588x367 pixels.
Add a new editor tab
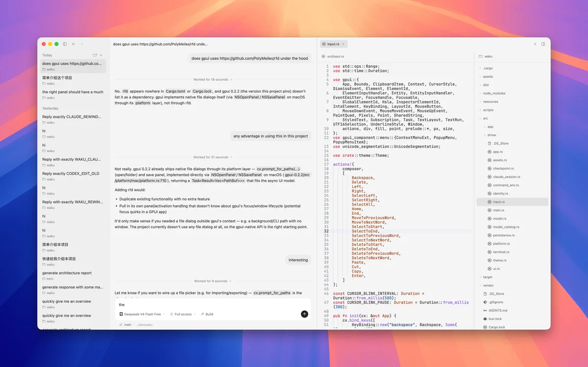pyautogui.click(x=535, y=44)
